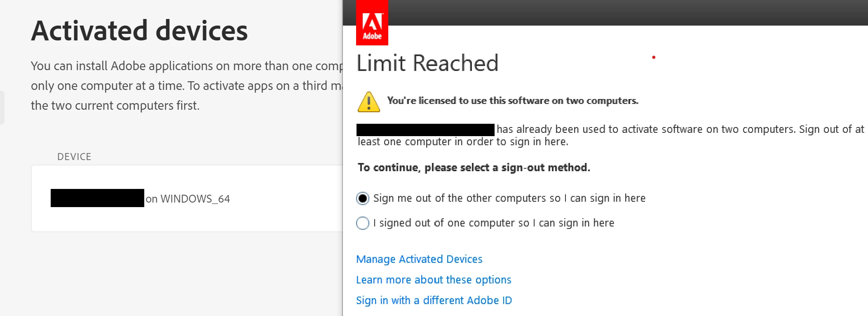Click the red Adobe logo
Viewport: 868px width, 316px height.
[372, 23]
